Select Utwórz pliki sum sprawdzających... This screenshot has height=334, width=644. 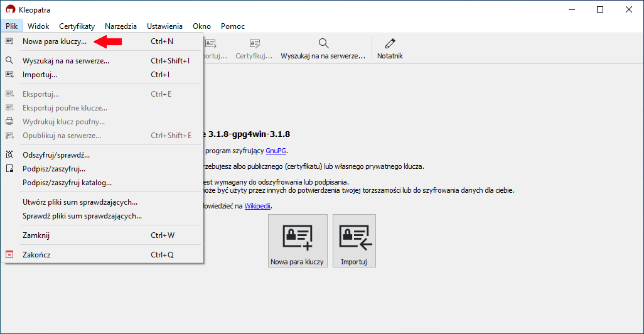point(102,202)
